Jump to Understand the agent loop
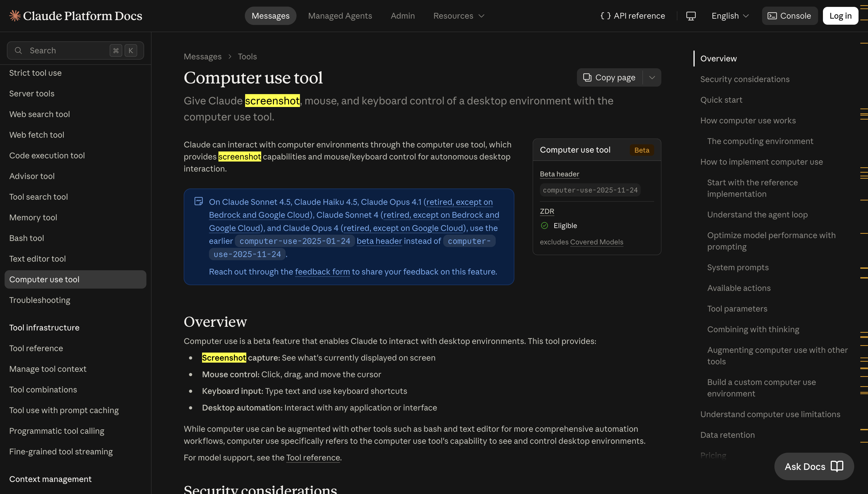 (757, 215)
